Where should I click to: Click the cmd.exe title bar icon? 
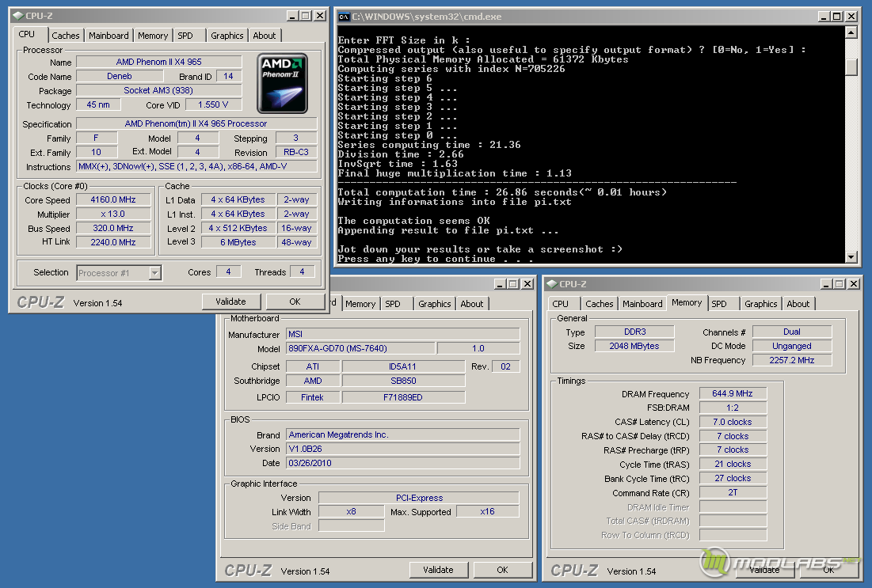coord(345,17)
